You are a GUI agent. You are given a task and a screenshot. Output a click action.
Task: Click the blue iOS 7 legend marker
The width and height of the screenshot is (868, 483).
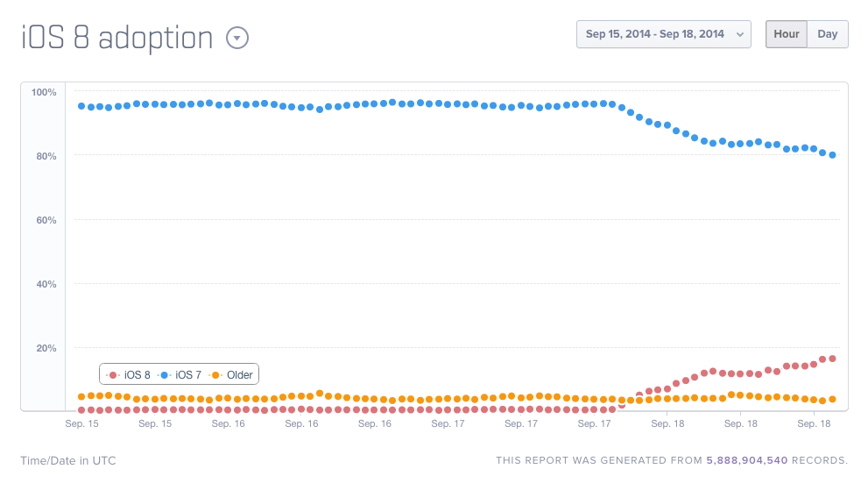click(164, 375)
